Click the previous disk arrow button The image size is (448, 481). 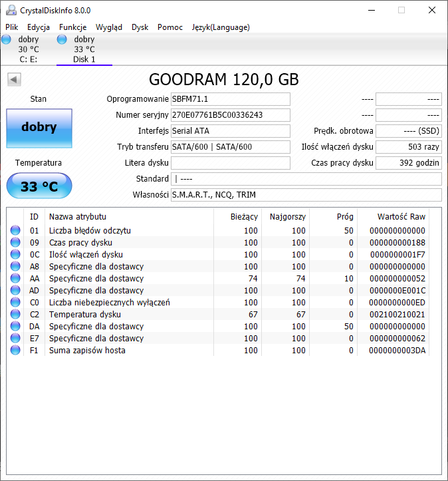(14, 80)
